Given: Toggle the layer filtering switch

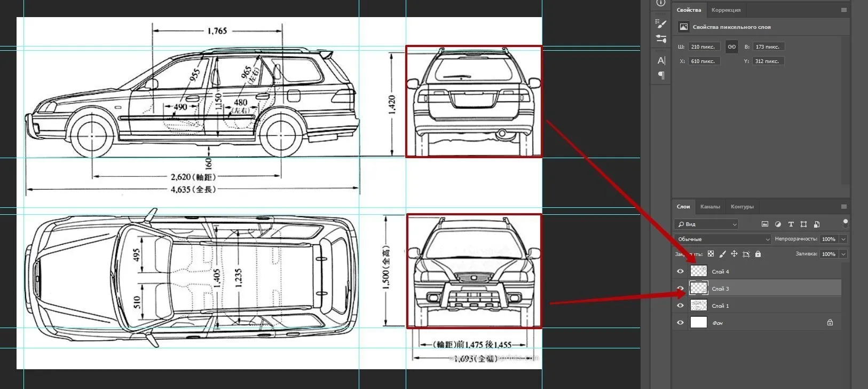Looking at the screenshot, I should [x=845, y=223].
